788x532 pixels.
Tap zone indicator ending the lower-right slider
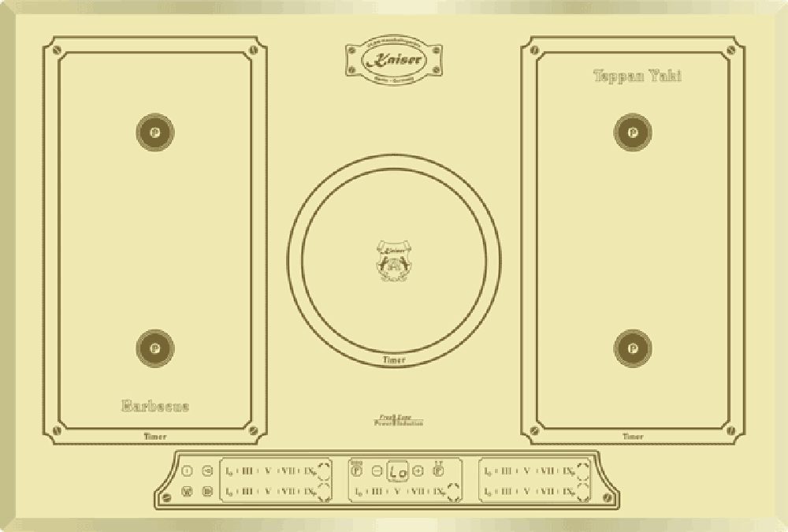[583, 493]
